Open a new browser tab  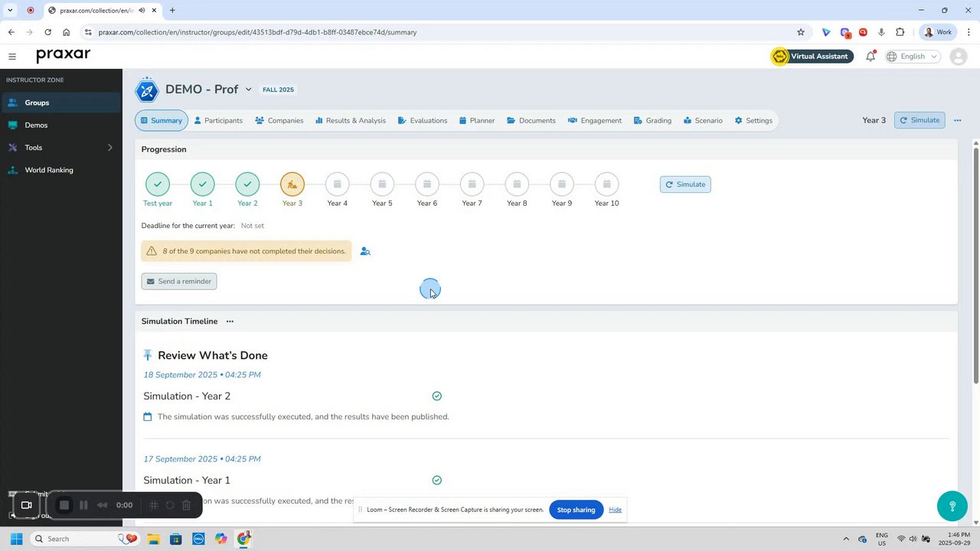coord(172,11)
